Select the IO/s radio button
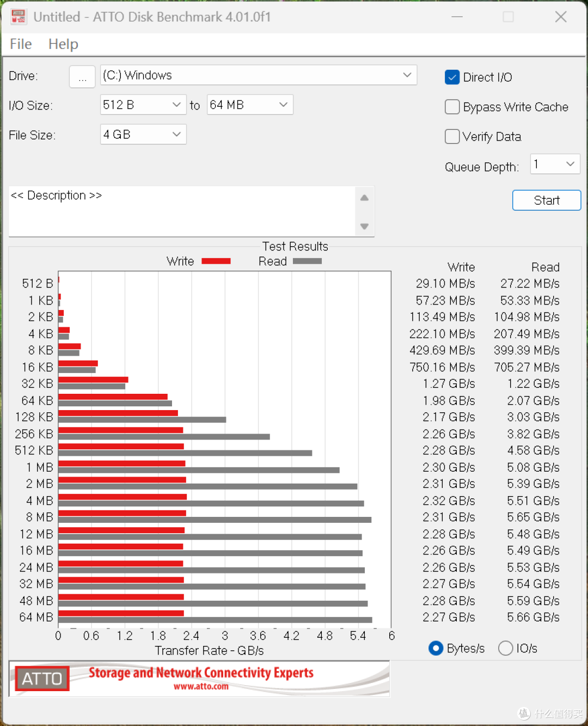This screenshot has height=726, width=588. tap(505, 648)
